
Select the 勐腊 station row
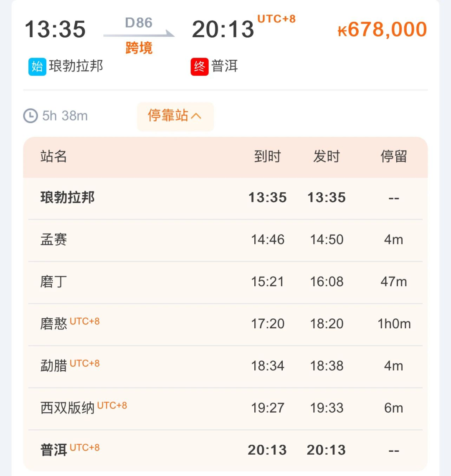(225, 366)
